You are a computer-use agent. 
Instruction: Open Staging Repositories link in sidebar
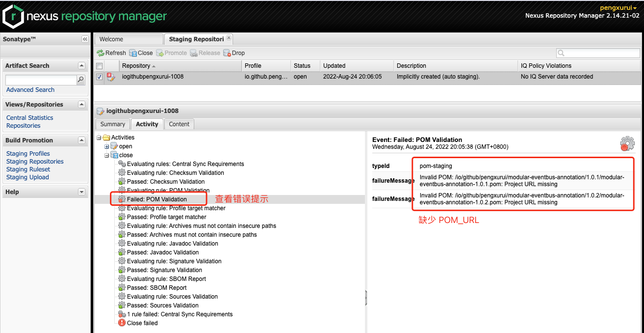pos(35,162)
